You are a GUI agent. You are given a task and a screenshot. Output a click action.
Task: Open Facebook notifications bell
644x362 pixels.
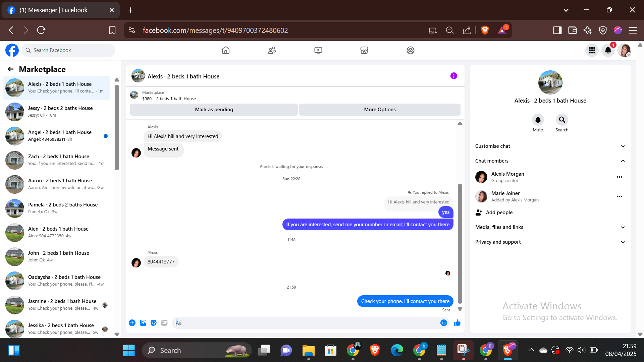pyautogui.click(x=608, y=50)
